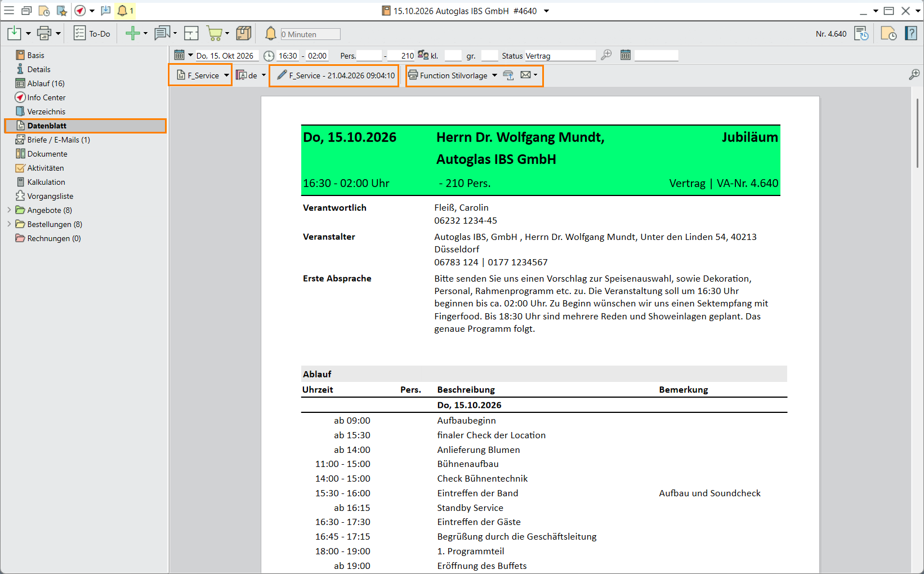Expand the Angebote (8) folder
Viewport: 924px width, 574px height.
pyautogui.click(x=9, y=210)
